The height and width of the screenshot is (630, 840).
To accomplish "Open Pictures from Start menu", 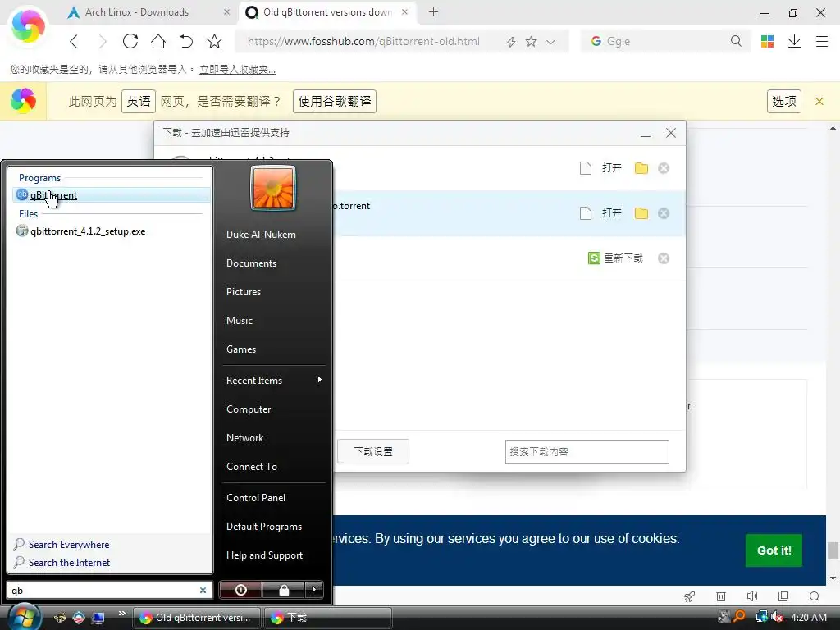I will 244,292.
